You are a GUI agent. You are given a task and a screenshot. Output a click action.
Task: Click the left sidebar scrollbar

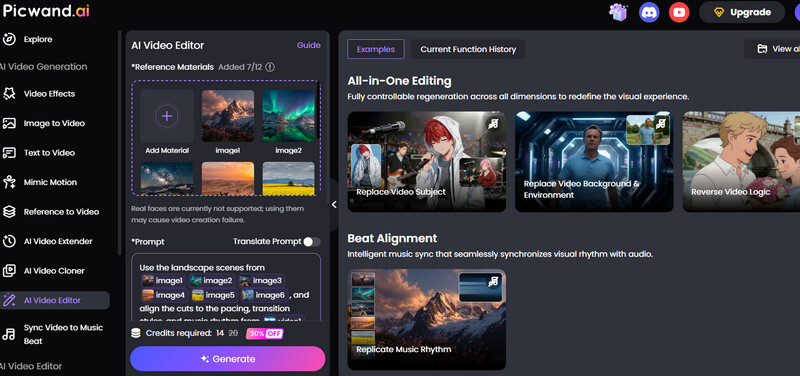(120, 143)
